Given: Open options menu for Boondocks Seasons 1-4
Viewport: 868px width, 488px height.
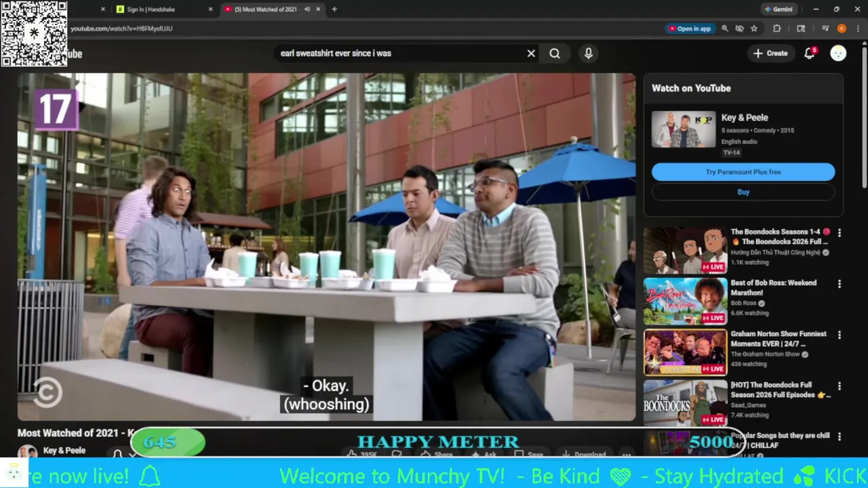Looking at the screenshot, I should click(840, 232).
